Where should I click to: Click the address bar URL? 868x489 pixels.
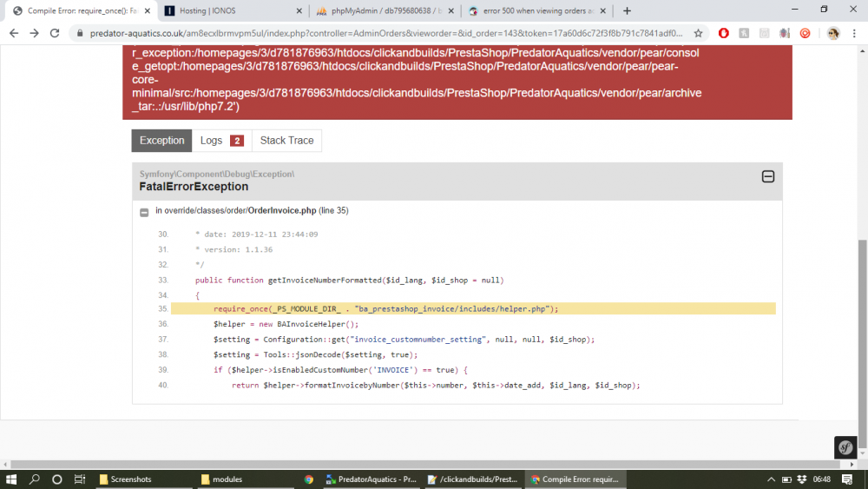point(386,33)
